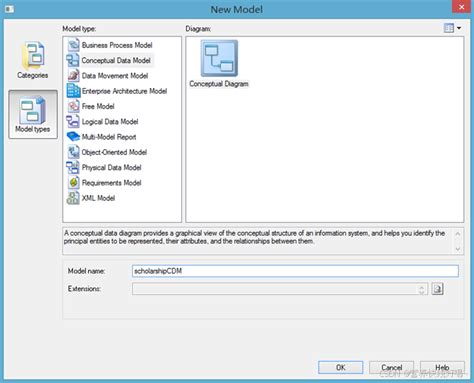Select the Free Model icon
Screen dimensions: 474x383
(73, 106)
